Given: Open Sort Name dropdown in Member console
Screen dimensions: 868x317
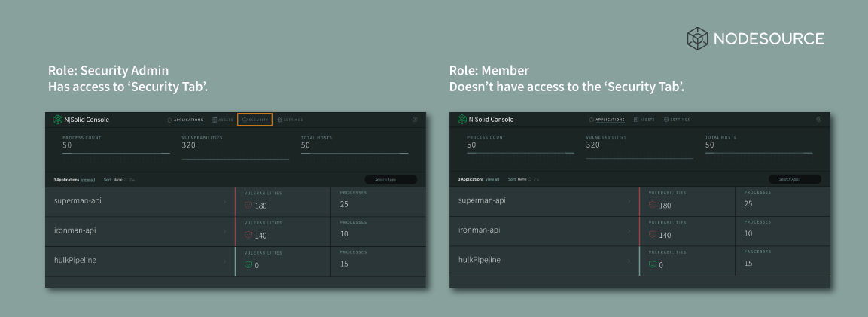Looking at the screenshot, I should tap(522, 180).
